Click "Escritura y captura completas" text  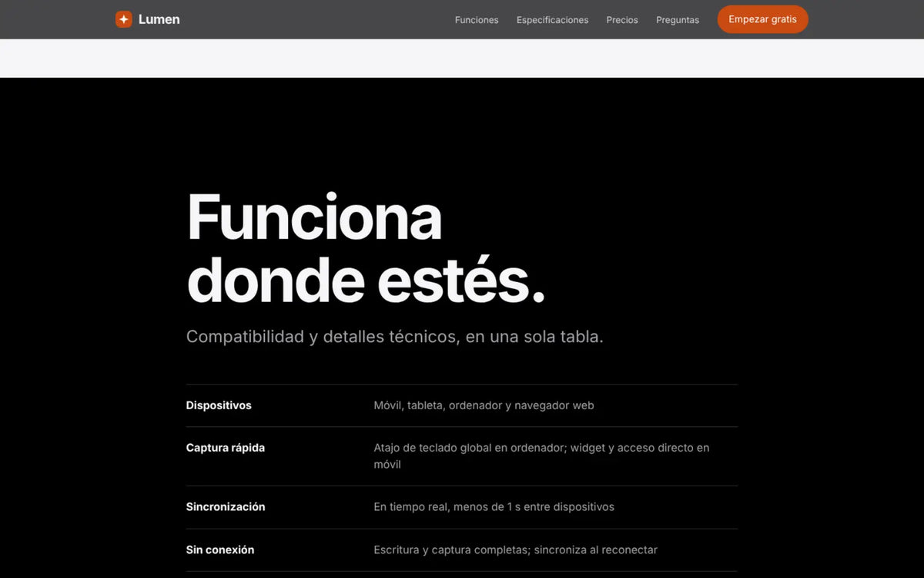click(515, 550)
